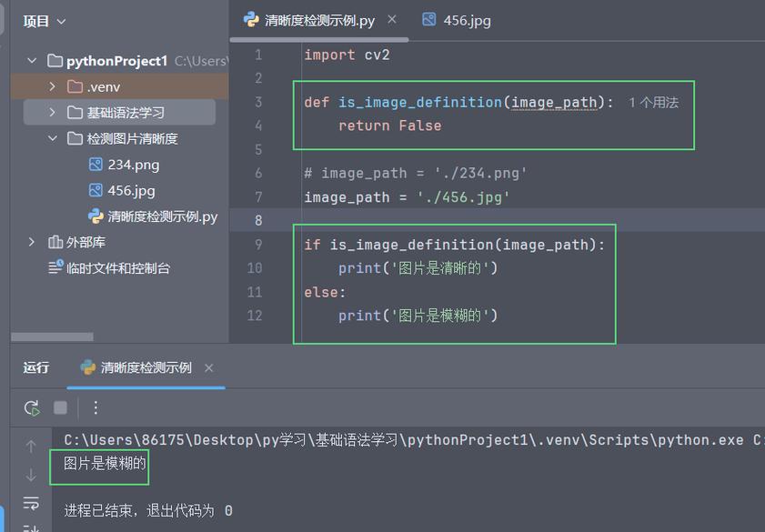Click the 234.png image file icon
This screenshot has width=765, height=532.
click(96, 165)
